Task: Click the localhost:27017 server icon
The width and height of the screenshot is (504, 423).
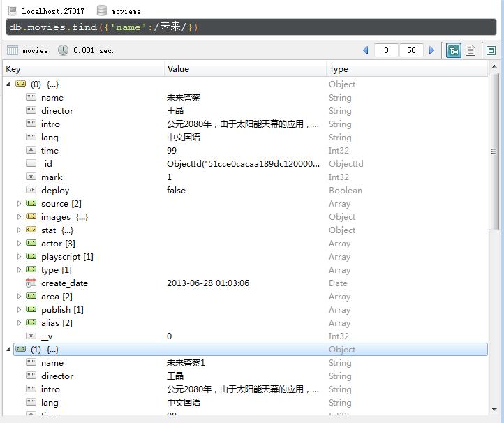Action: tap(13, 11)
